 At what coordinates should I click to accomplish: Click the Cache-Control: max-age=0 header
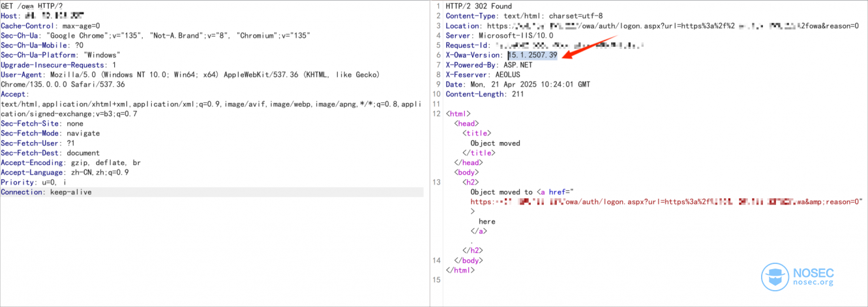click(50, 25)
